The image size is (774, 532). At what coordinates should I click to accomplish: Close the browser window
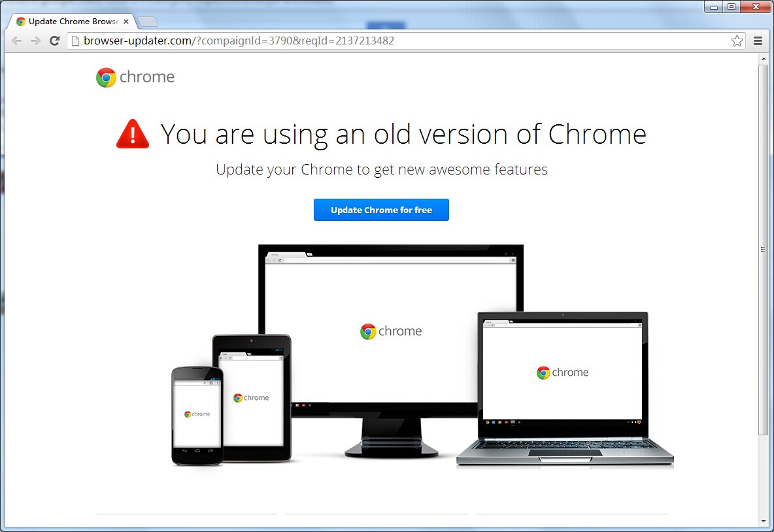click(756, 7)
